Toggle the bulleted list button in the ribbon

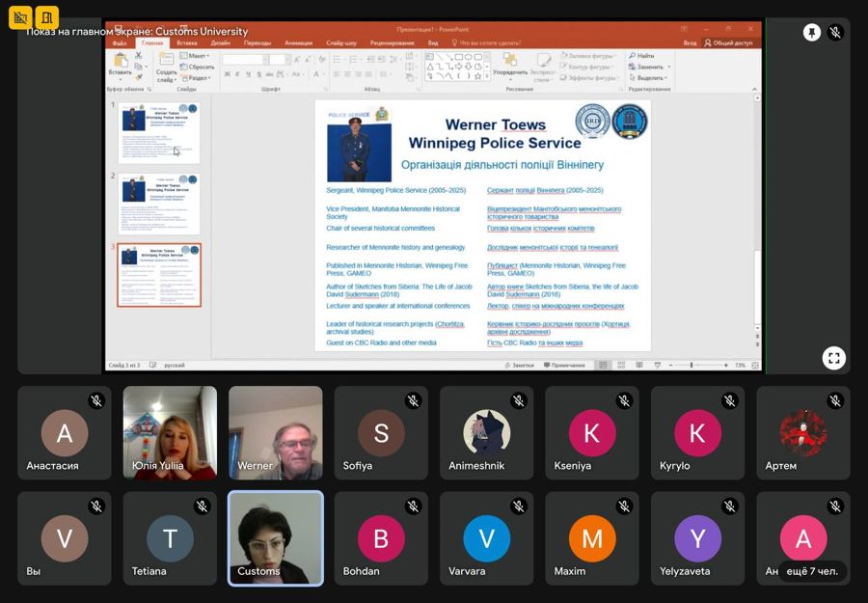click(x=338, y=59)
